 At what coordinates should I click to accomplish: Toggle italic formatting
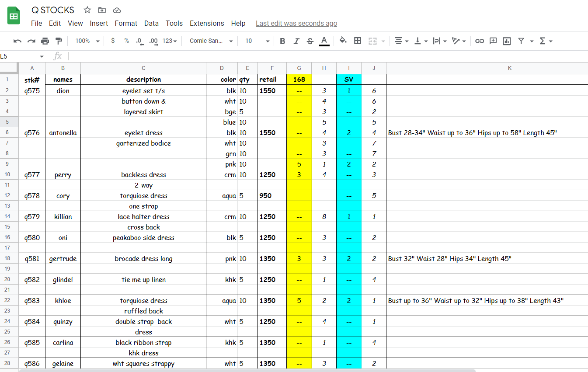click(296, 41)
